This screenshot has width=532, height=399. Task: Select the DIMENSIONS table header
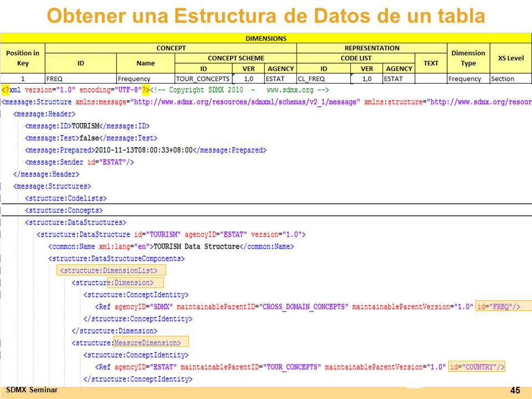coord(266,38)
